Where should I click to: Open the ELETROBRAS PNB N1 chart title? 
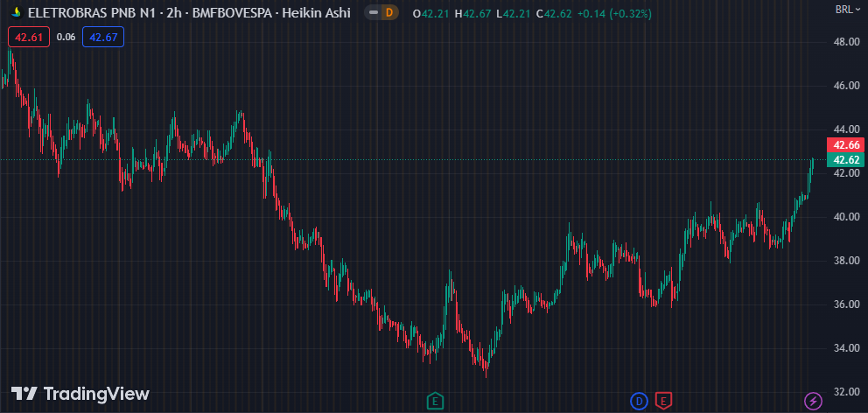point(189,12)
